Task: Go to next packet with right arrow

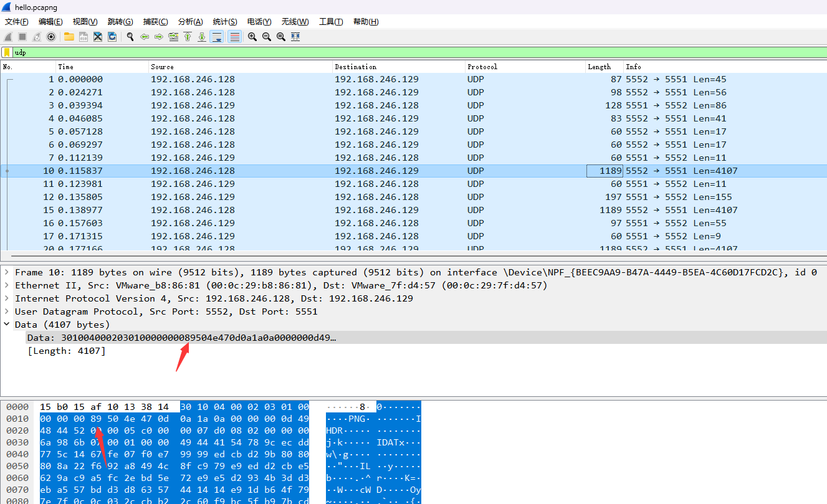Action: (159, 37)
